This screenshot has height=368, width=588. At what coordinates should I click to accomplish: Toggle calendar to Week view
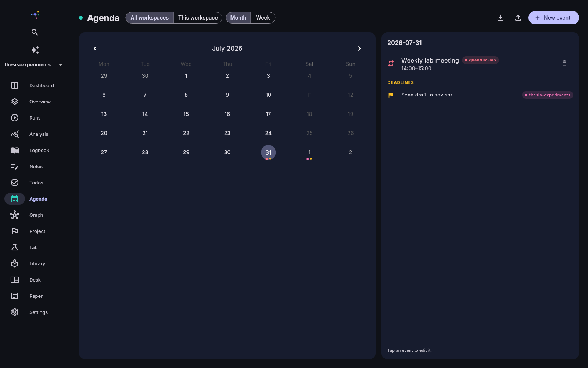point(263,18)
